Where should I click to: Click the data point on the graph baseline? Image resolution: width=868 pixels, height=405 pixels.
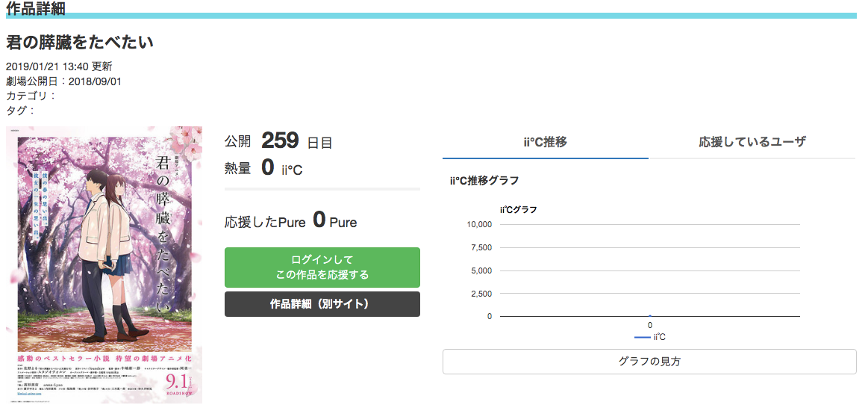tap(649, 316)
